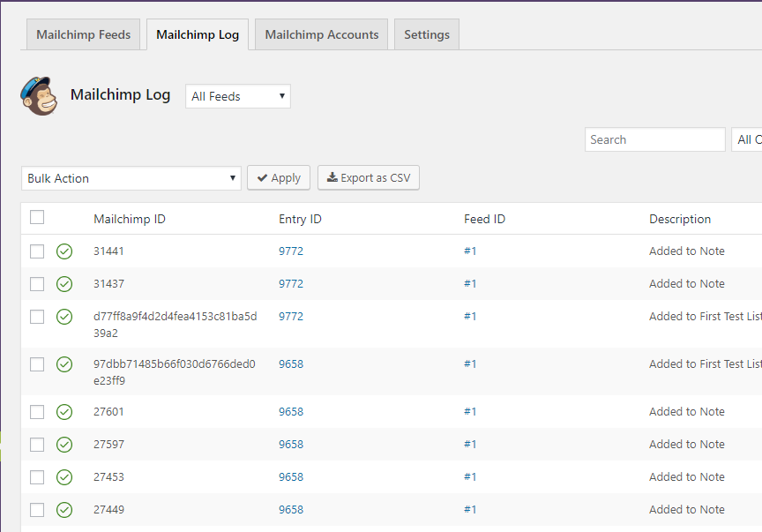This screenshot has width=762, height=532.
Task: Open feed #1 link in row 31437
Action: click(x=470, y=284)
